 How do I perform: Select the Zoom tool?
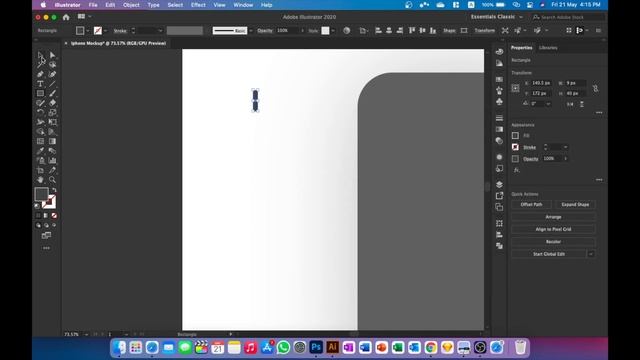tap(53, 180)
